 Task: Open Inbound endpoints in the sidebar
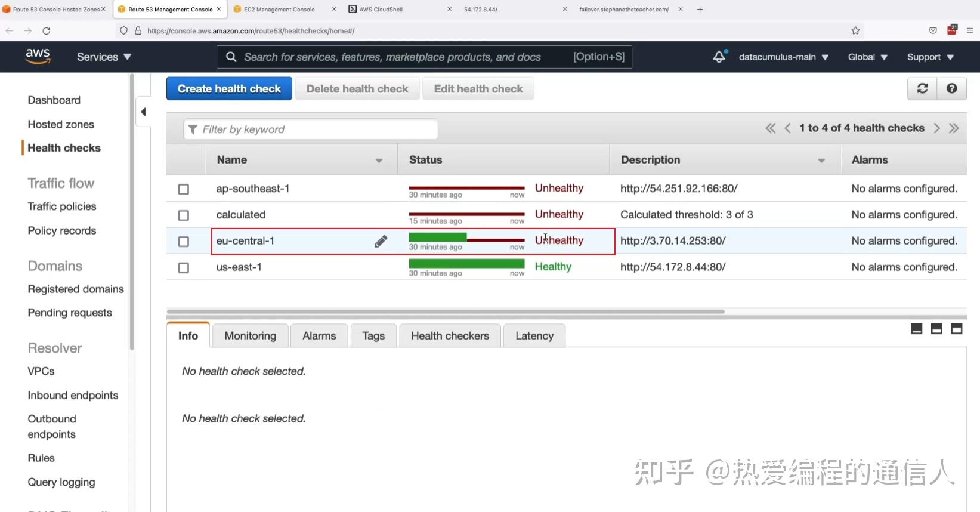click(73, 395)
